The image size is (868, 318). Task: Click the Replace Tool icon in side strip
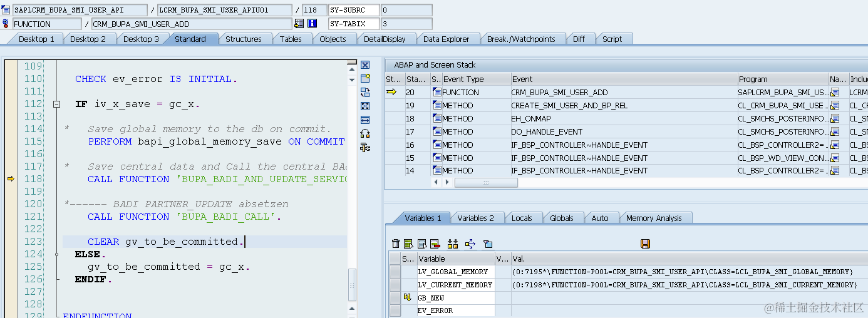pos(365,92)
